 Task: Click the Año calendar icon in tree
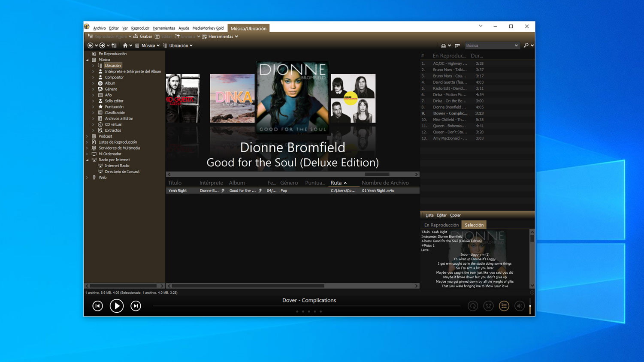pos(100,95)
